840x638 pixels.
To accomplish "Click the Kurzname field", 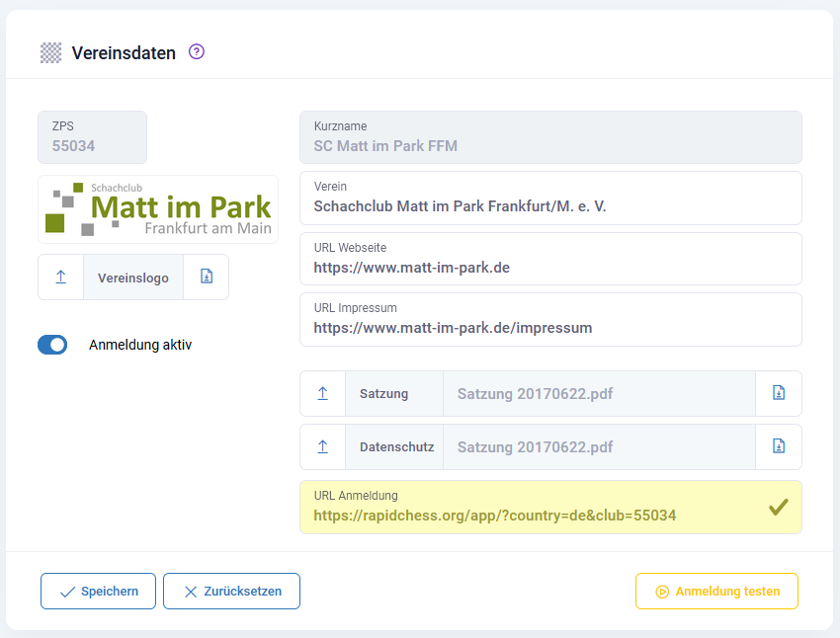I will (550, 146).
